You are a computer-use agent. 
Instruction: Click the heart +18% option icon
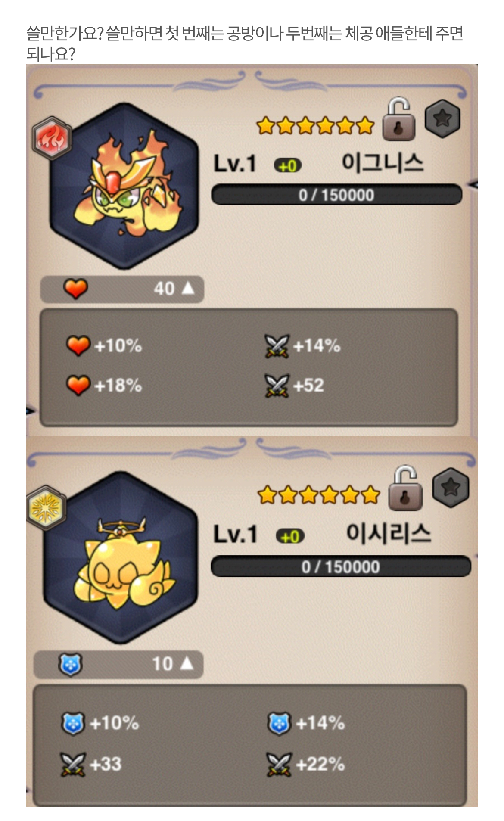pos(78,385)
